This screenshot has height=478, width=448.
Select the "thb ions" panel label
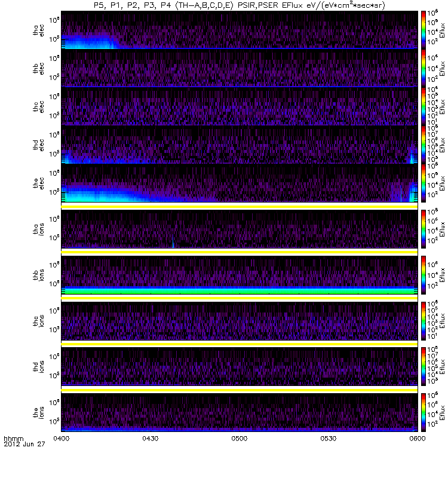tap(39, 275)
